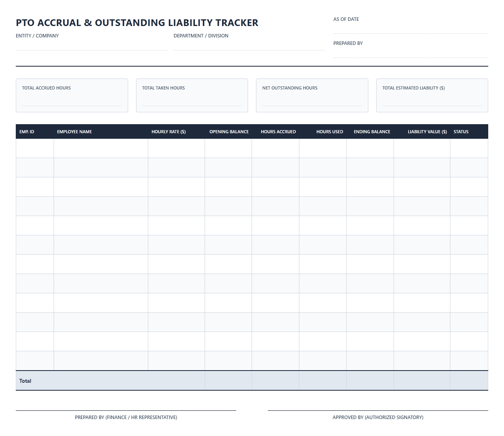The width and height of the screenshot is (504, 436).
Task: Click the Net Outstanding Hours box
Action: (312, 95)
